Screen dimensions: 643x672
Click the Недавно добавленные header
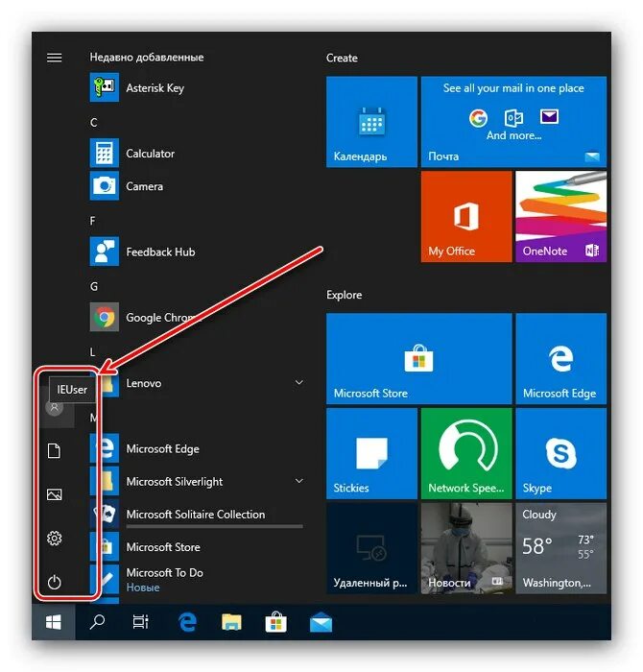(147, 57)
